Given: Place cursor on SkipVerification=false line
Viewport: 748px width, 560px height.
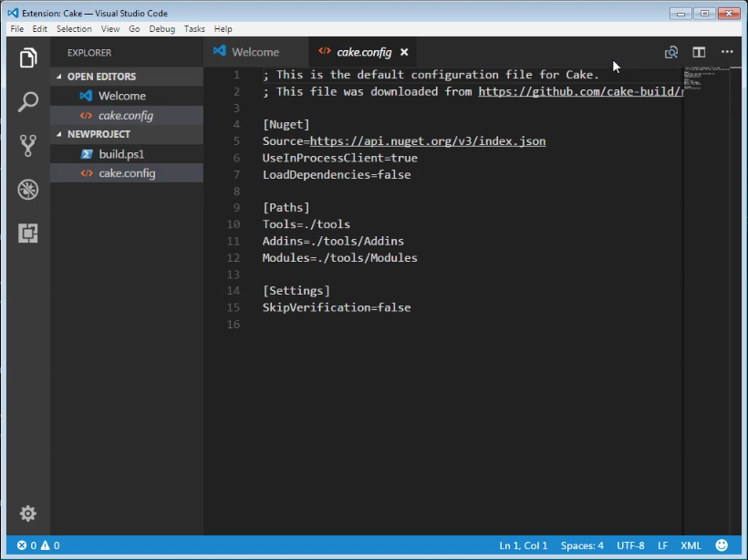Looking at the screenshot, I should (337, 307).
